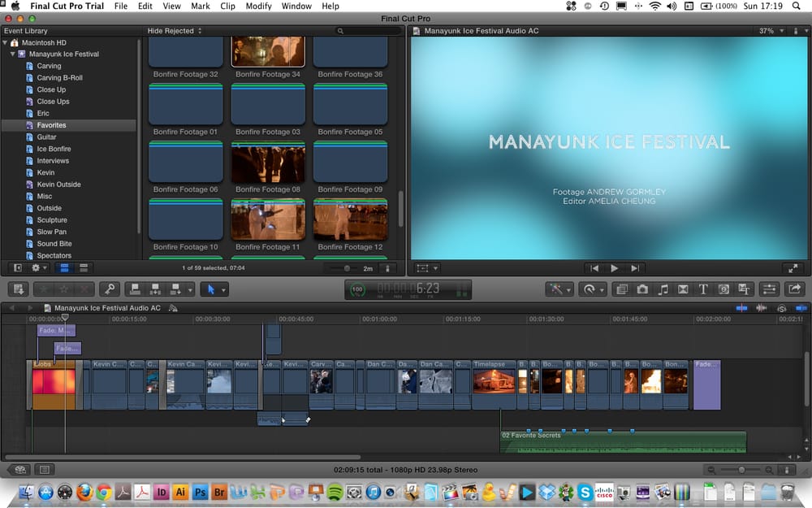Select the Timelapse clip in timeline
This screenshot has width=812, height=508.
coord(495,384)
